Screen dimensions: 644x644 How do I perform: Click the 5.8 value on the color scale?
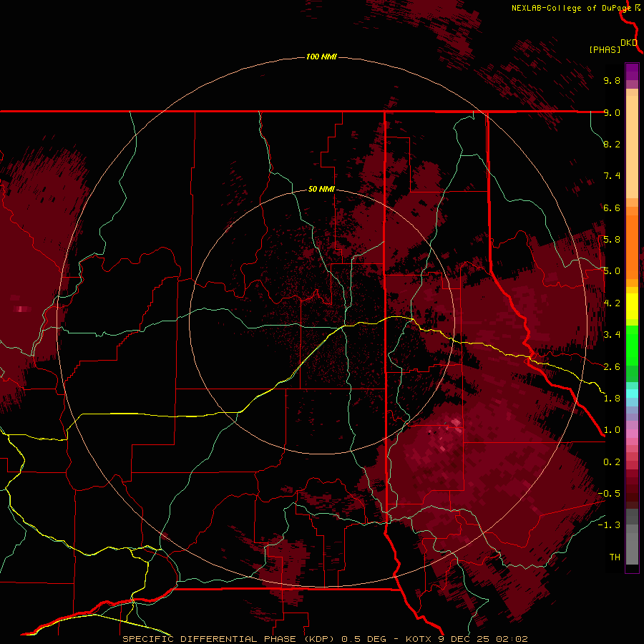[612, 240]
